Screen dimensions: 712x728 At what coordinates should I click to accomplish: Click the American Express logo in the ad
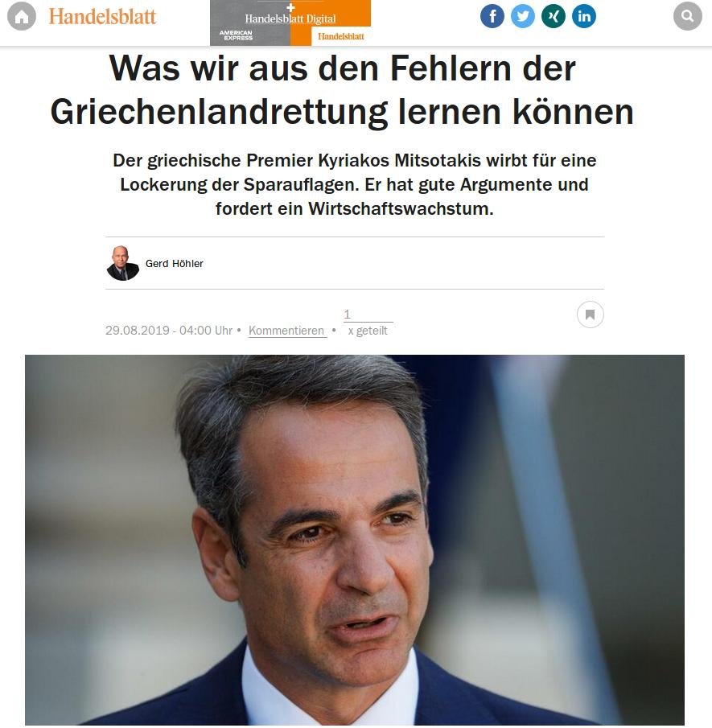(x=236, y=35)
